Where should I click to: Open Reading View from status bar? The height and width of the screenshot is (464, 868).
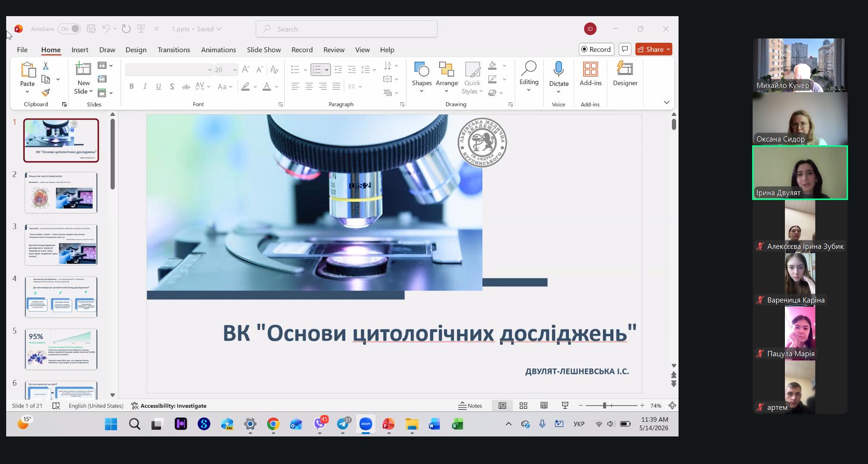pos(544,406)
